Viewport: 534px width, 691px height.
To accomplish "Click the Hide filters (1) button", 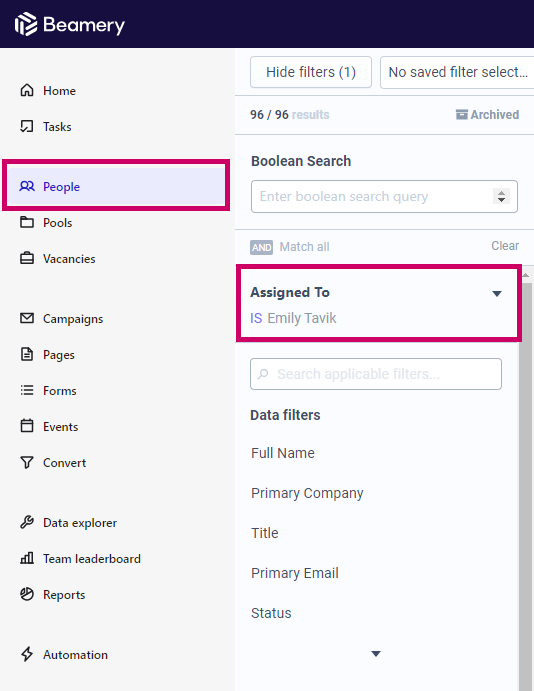I will [311, 72].
